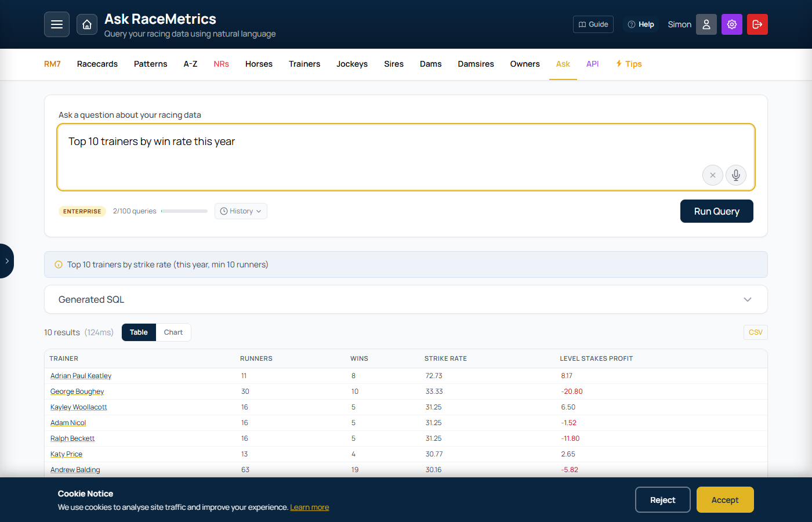Switch results to Chart view
The height and width of the screenshot is (522, 812).
pyautogui.click(x=173, y=332)
